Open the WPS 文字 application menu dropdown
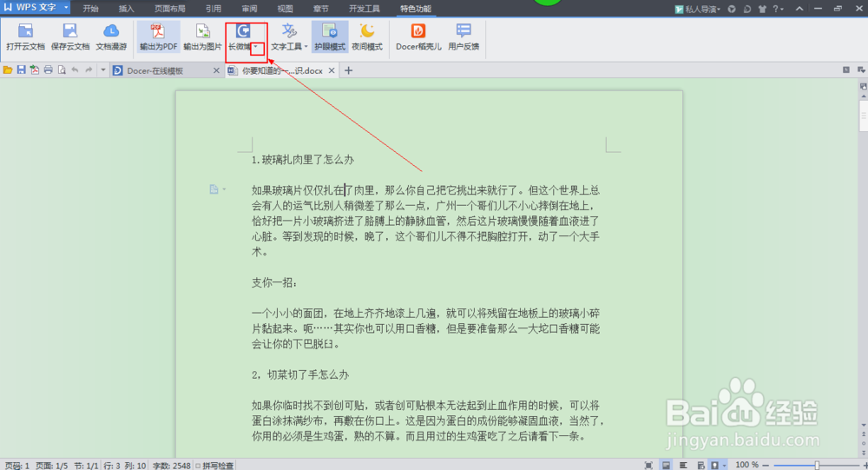This screenshot has height=470, width=868. [66, 7]
